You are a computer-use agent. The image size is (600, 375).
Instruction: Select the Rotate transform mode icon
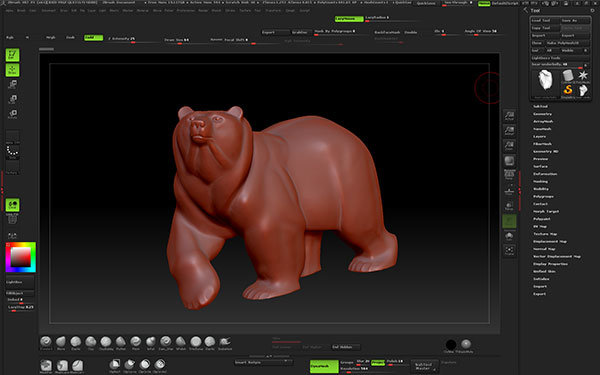pos(12,114)
